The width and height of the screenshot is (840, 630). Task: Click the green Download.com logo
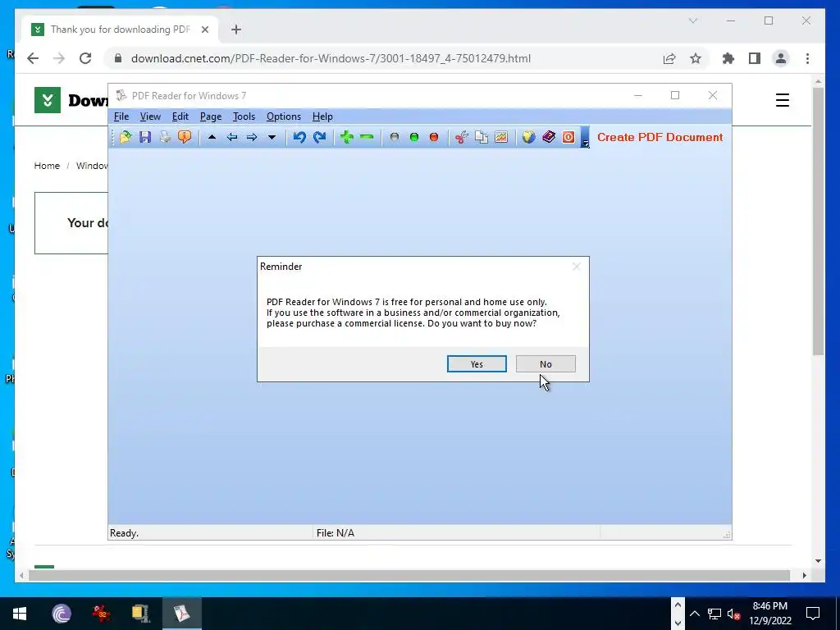[x=48, y=100]
